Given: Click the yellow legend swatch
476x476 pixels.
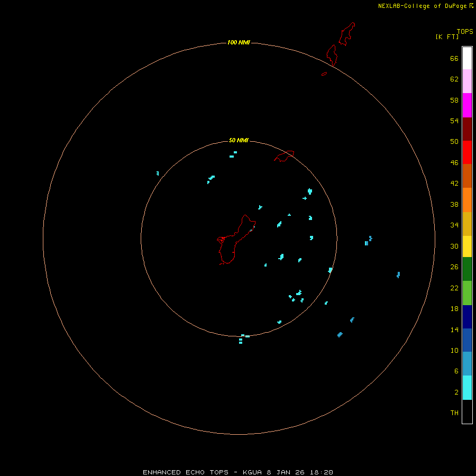Looking at the screenshot, I should tap(467, 246).
